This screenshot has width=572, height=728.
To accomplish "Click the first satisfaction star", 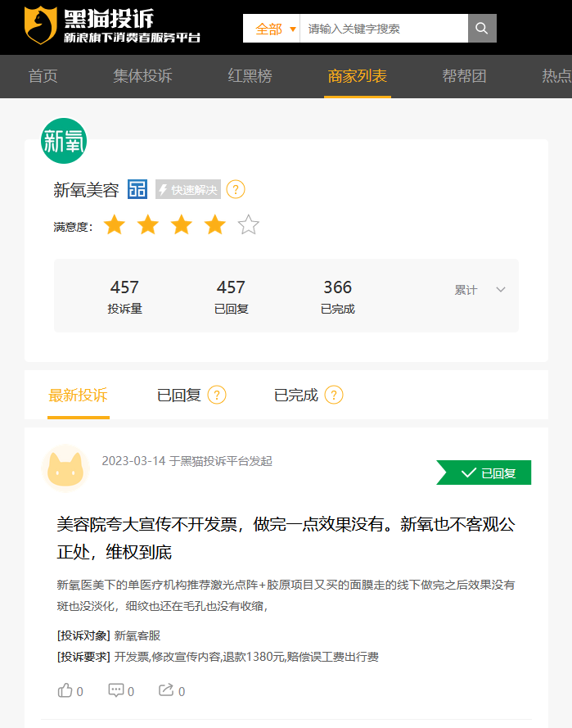I will click(x=115, y=225).
